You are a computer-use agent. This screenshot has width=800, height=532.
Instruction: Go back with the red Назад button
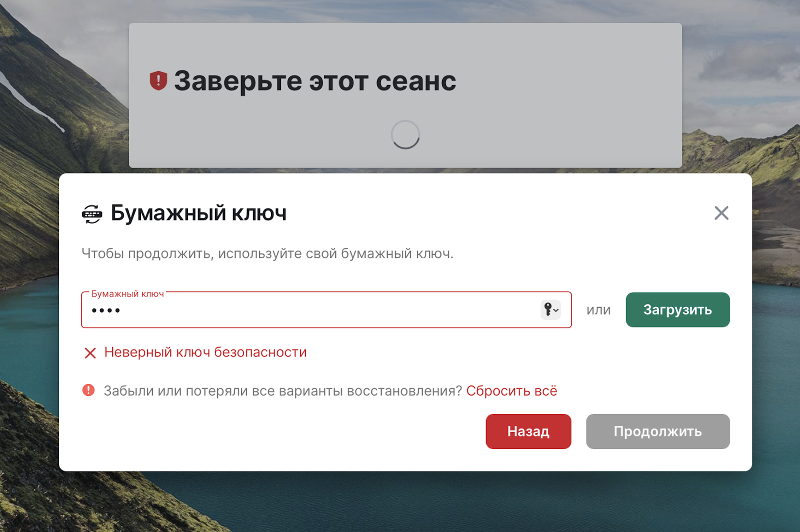[x=528, y=431]
